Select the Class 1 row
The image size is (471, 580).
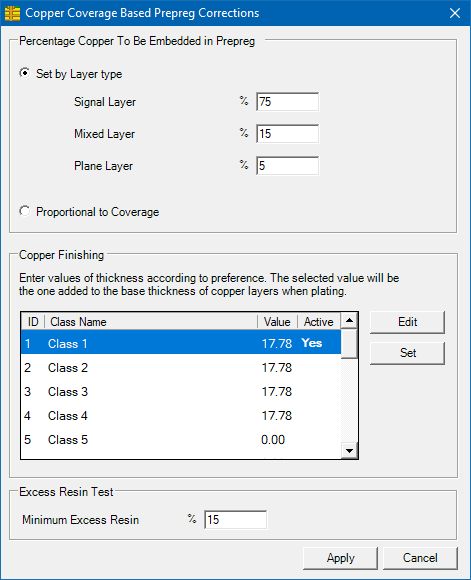pos(181,343)
